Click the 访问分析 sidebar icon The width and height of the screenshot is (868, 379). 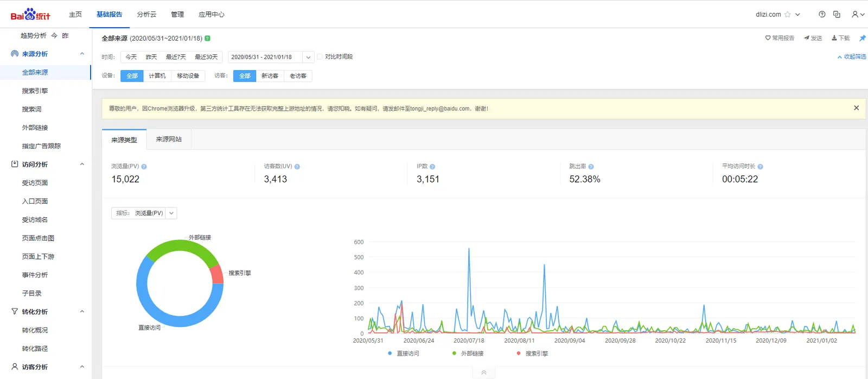click(15, 164)
